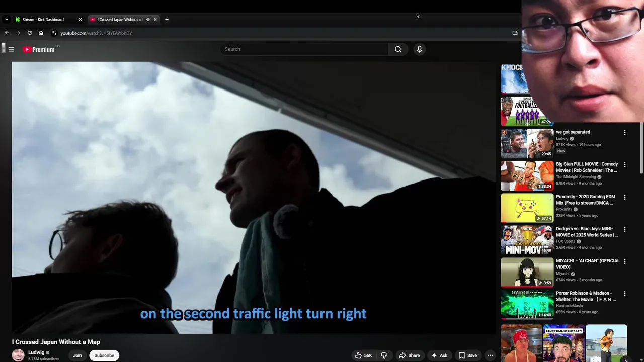
Task: Click the 6.78M subscribers text
Action: (44, 359)
